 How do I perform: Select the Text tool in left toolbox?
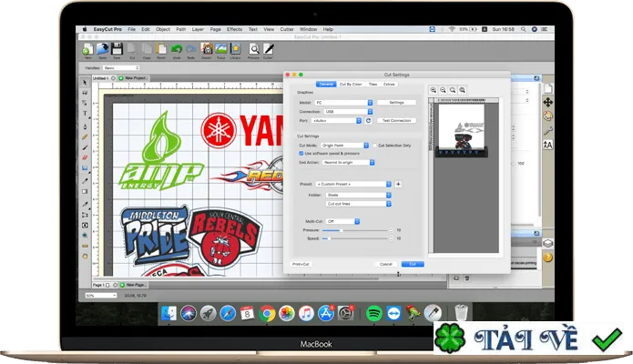(x=85, y=114)
